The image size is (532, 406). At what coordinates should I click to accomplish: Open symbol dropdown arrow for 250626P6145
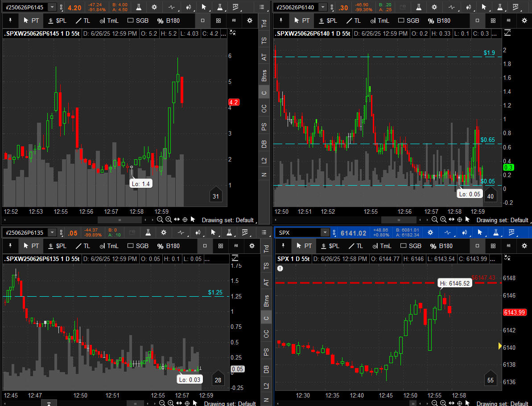[x=52, y=7]
